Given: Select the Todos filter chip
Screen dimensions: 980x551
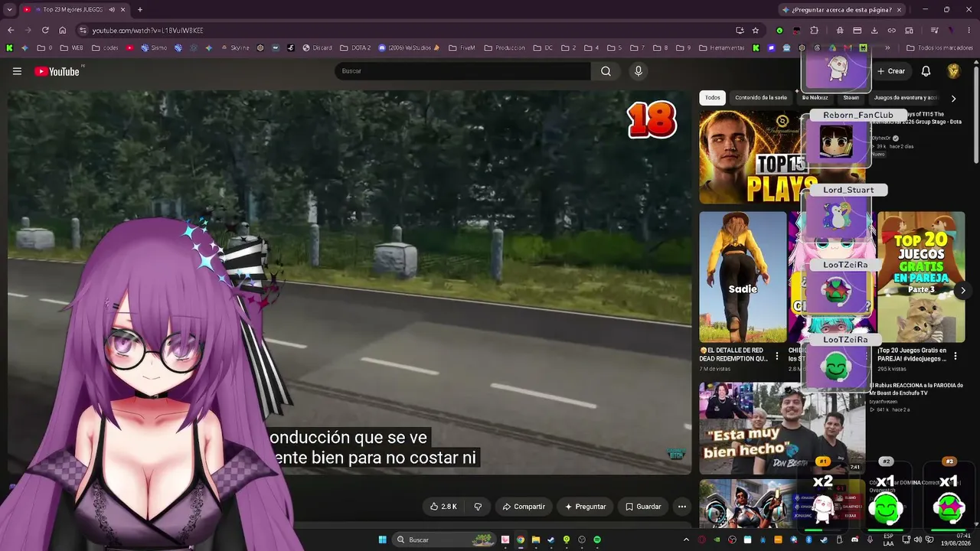Looking at the screenshot, I should coord(712,98).
